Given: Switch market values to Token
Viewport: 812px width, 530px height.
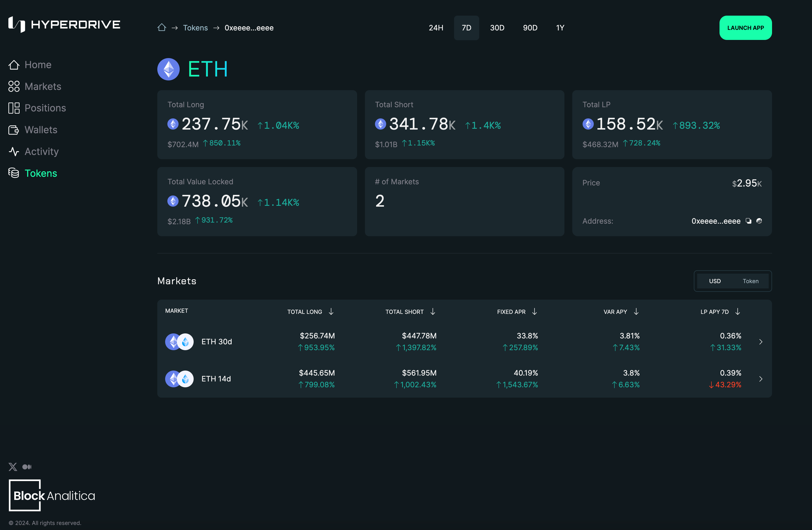Looking at the screenshot, I should tap(751, 281).
